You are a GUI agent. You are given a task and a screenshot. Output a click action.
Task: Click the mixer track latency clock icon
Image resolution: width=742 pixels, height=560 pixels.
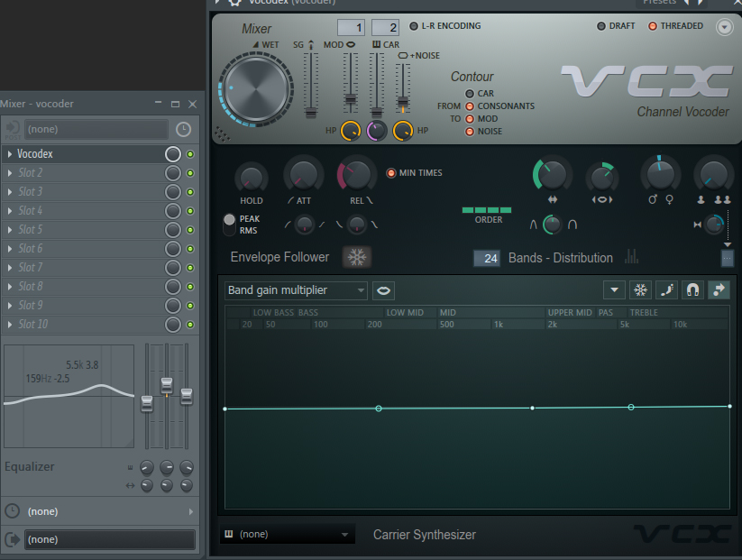(184, 129)
